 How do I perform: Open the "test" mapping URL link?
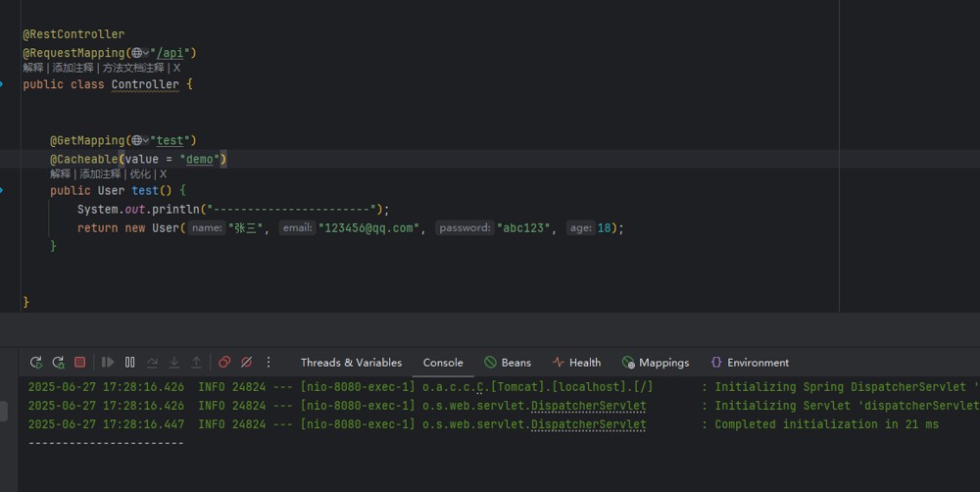tap(170, 141)
